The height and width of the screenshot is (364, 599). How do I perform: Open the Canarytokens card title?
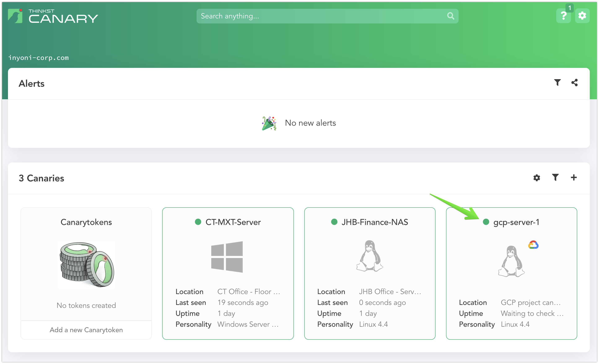[x=86, y=222]
